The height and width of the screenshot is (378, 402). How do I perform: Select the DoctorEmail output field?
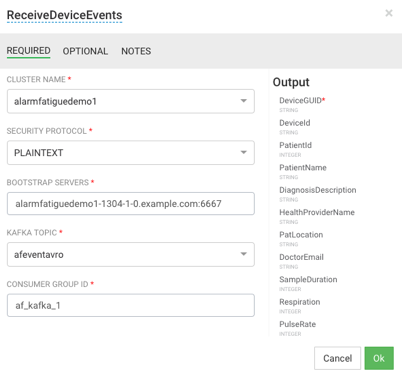coord(301,257)
